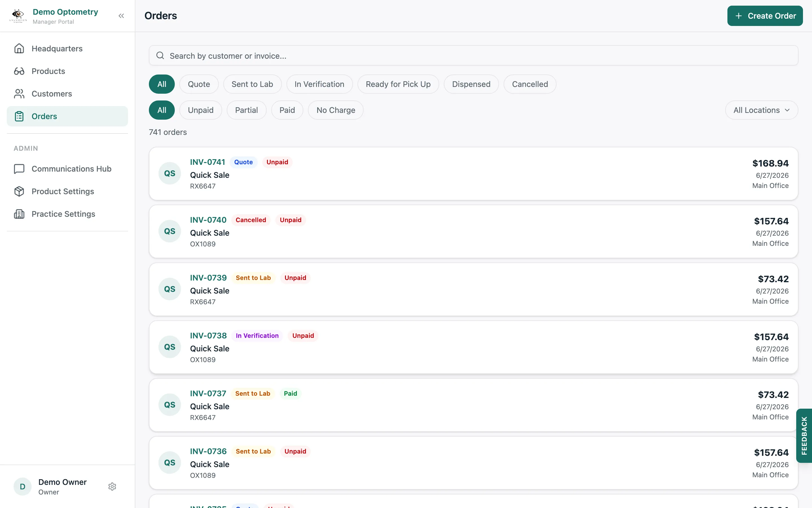The height and width of the screenshot is (508, 812).
Task: Open invoice INV-0737
Action: [208, 393]
